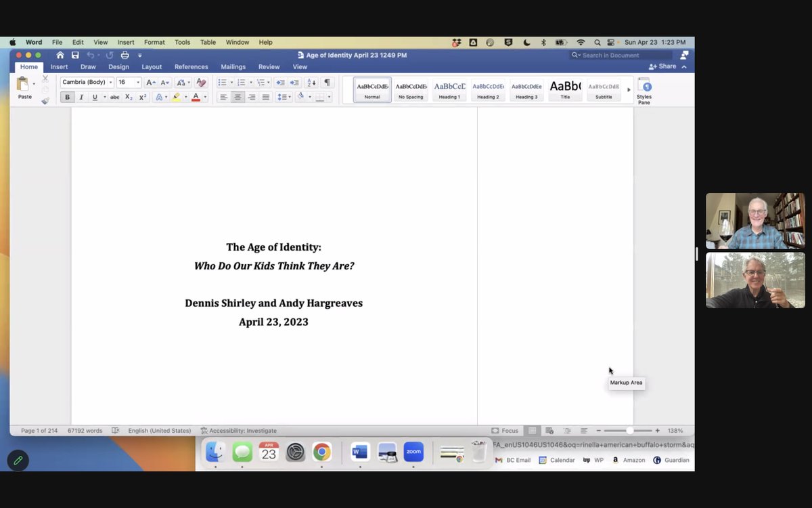The width and height of the screenshot is (812, 508).
Task: Expand the Paste options arrow
Action: pos(34,84)
